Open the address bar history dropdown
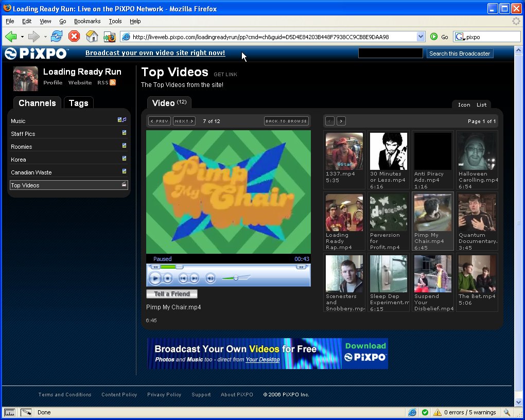The height and width of the screenshot is (420, 525). point(421,37)
